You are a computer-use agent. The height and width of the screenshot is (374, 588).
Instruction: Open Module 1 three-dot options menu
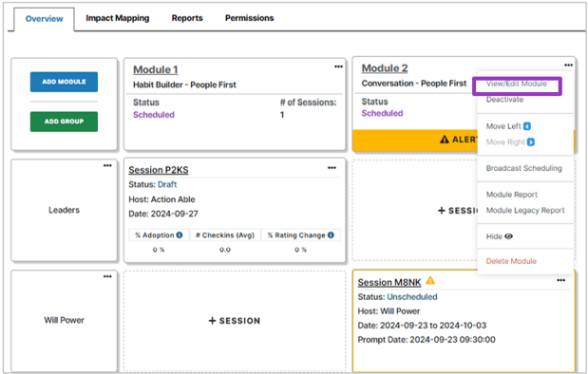[x=338, y=66]
